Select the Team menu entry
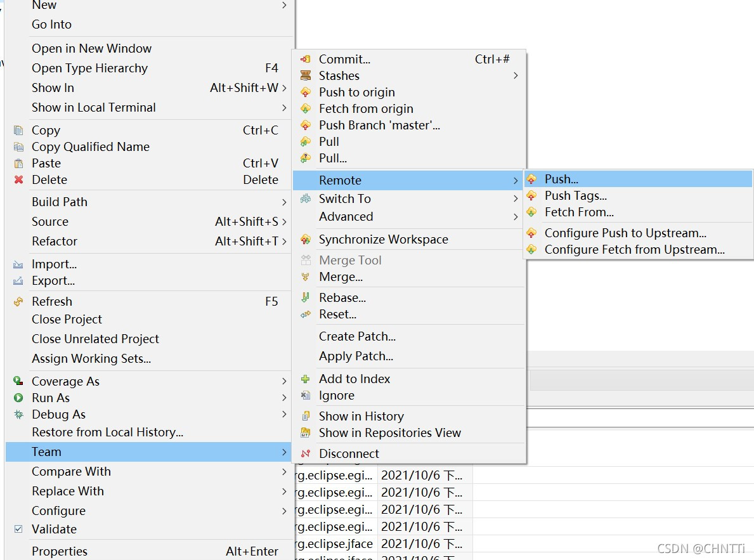The width and height of the screenshot is (754, 560). (148, 452)
